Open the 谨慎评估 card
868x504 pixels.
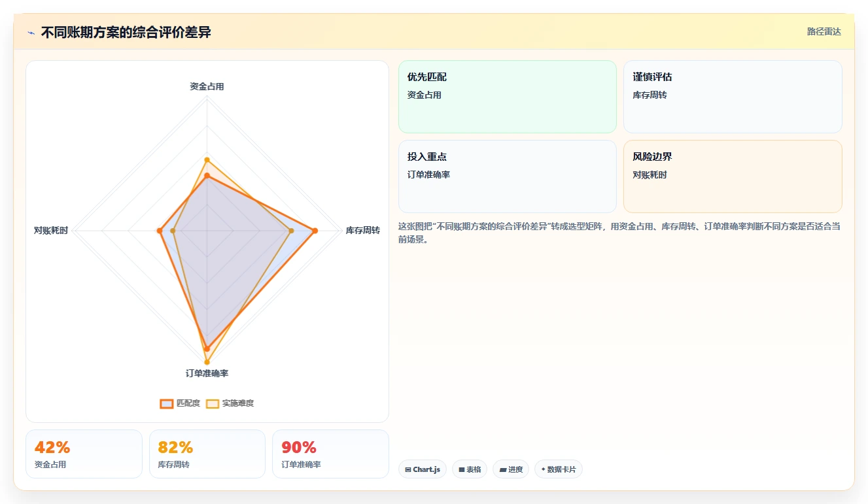[x=733, y=97]
